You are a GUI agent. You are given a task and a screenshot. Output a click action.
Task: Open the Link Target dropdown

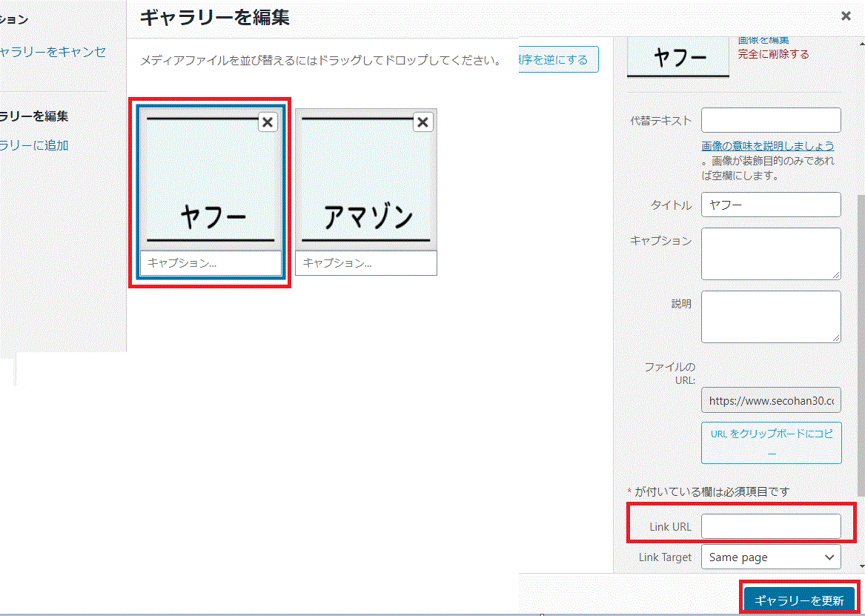click(x=771, y=557)
